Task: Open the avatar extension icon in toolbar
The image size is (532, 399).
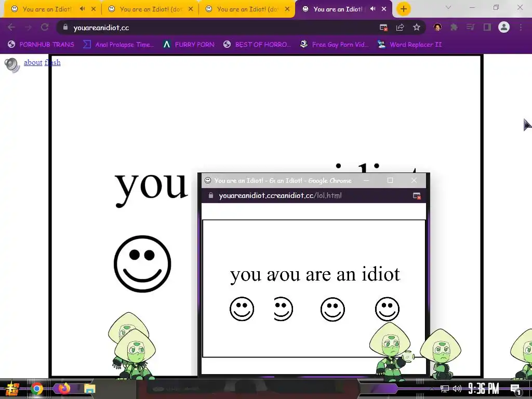Action: pos(437,27)
